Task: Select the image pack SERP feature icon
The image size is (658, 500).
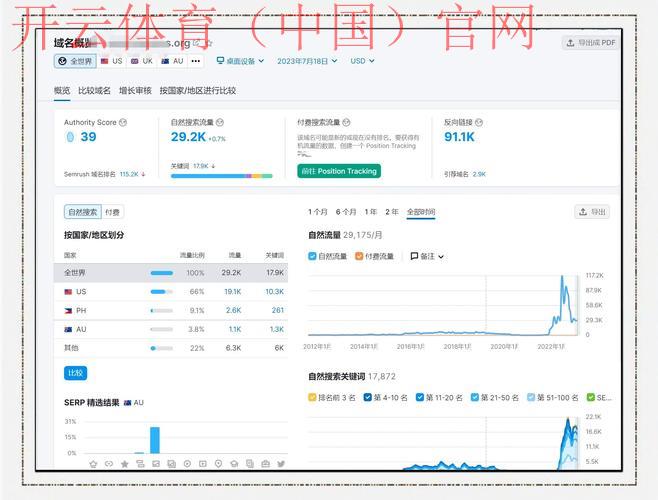Action: coord(172,464)
